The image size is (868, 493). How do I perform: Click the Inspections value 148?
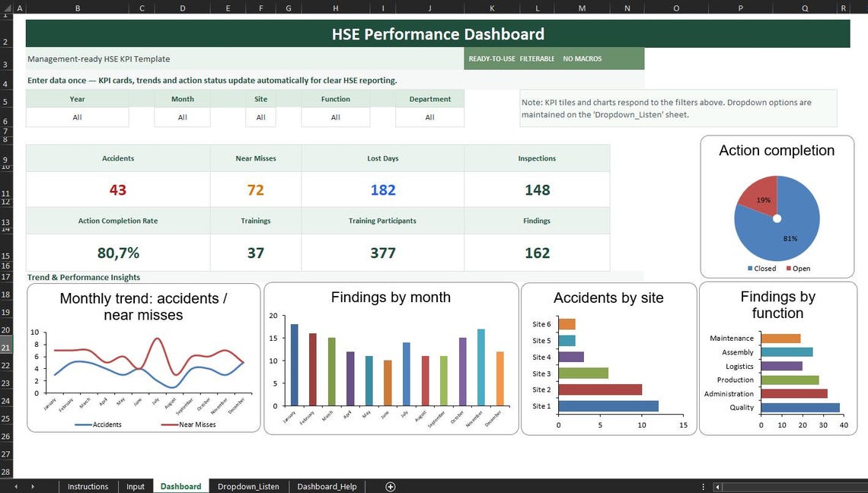tap(537, 189)
